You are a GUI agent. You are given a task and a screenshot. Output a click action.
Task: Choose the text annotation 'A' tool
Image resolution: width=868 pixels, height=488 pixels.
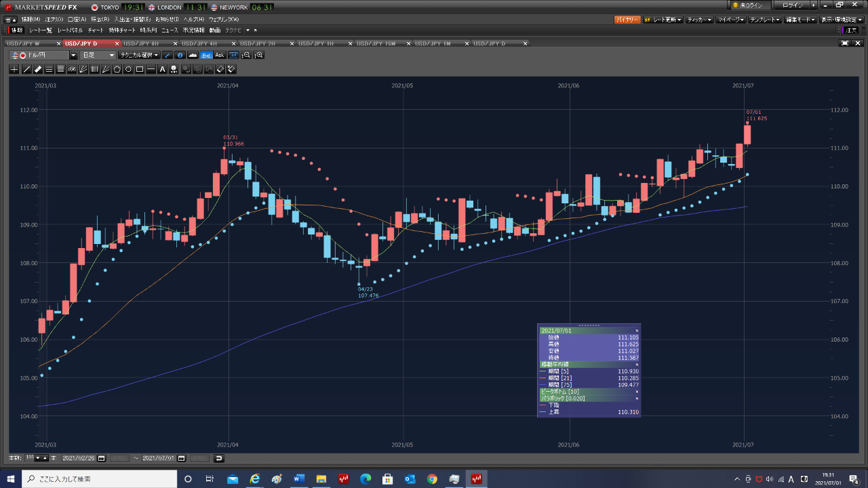tap(162, 69)
